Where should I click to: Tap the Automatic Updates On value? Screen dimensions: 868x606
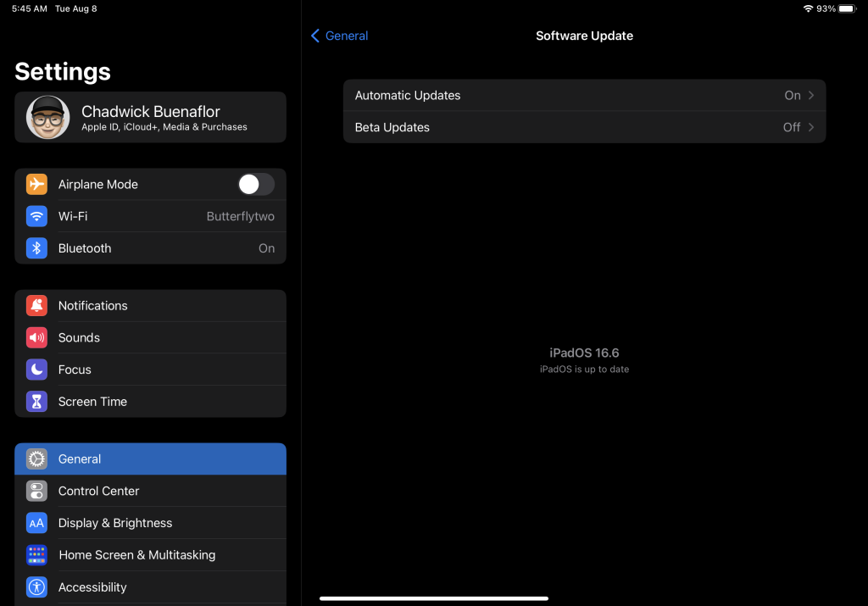pyautogui.click(x=793, y=95)
